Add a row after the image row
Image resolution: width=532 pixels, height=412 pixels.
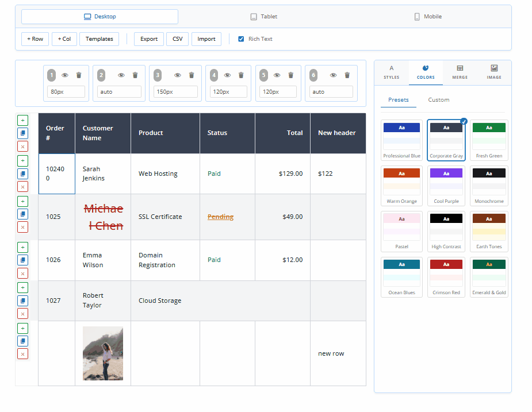pos(22,328)
